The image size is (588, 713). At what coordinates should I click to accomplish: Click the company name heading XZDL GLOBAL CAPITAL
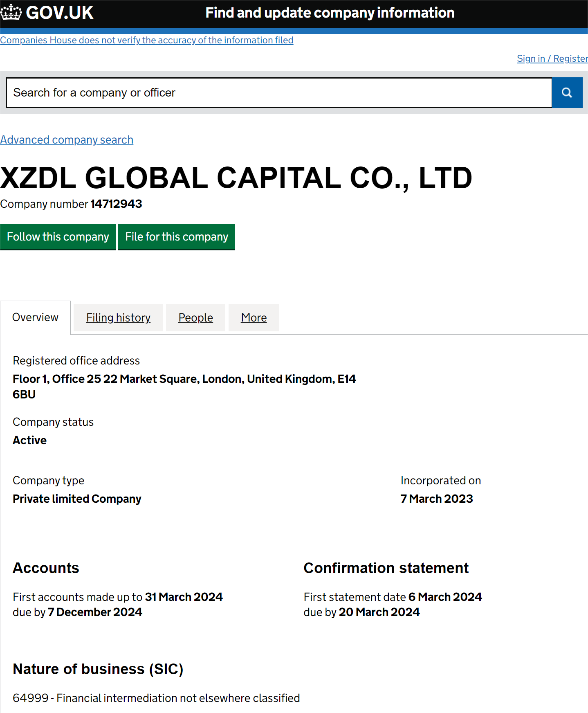[x=236, y=178]
